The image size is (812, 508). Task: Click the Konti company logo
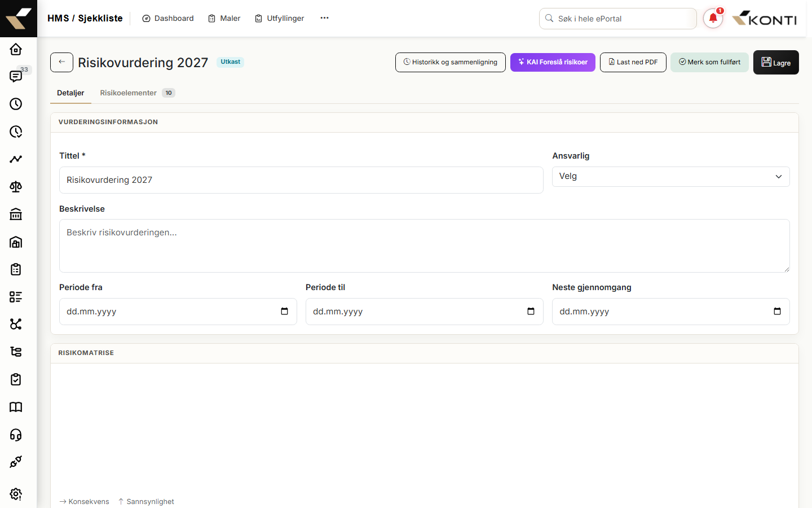pos(765,18)
